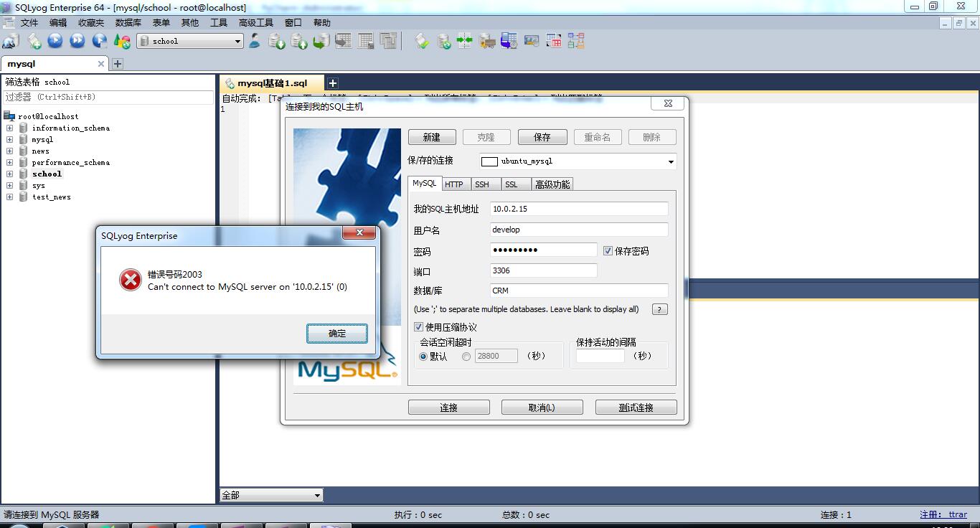Click the 保存 connection button
This screenshot has height=528, width=980.
542,137
